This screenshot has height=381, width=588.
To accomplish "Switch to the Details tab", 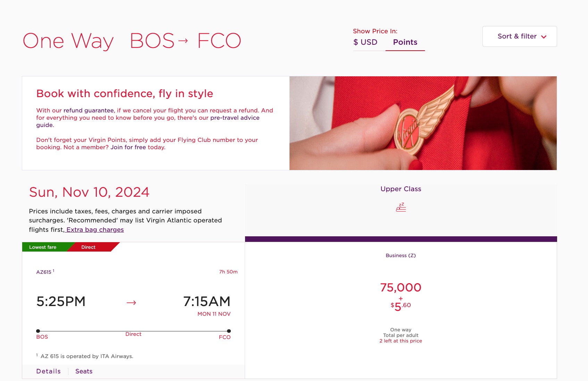I will [48, 371].
